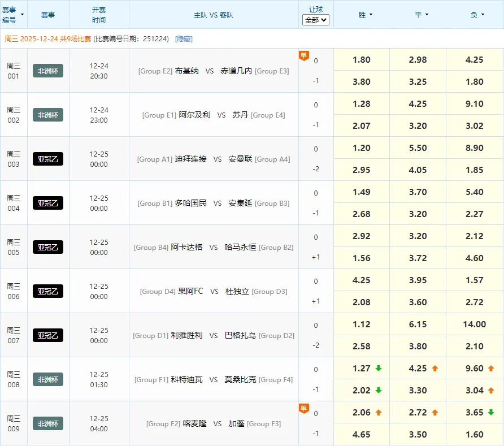Select loss odds 14.00 for 利雅胜利 match
The height and width of the screenshot is (446, 504).
[x=474, y=324]
